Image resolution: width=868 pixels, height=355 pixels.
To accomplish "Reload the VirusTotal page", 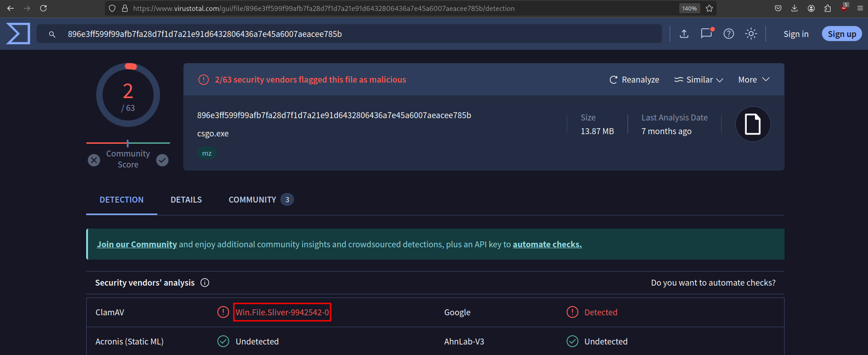I will (x=43, y=8).
